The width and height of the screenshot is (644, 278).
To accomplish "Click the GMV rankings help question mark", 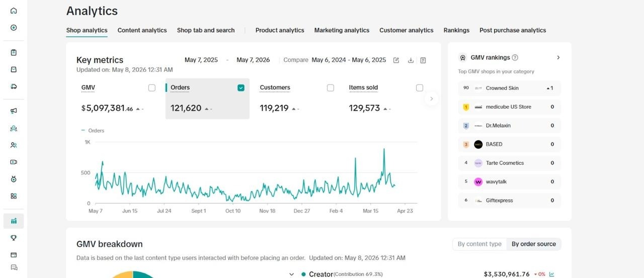I will point(515,57).
